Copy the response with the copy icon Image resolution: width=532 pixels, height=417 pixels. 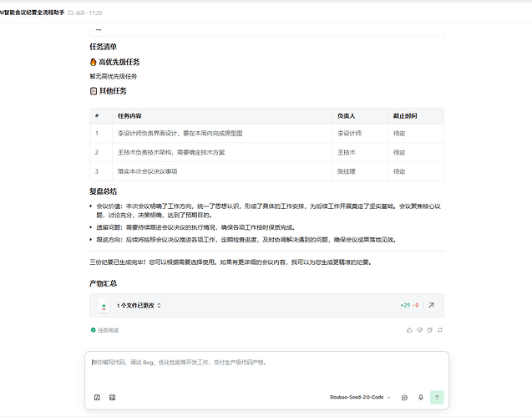430,330
